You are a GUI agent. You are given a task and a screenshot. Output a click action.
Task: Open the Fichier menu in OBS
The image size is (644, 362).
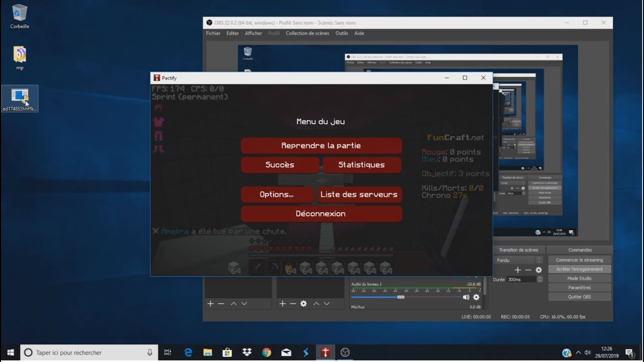(x=213, y=33)
